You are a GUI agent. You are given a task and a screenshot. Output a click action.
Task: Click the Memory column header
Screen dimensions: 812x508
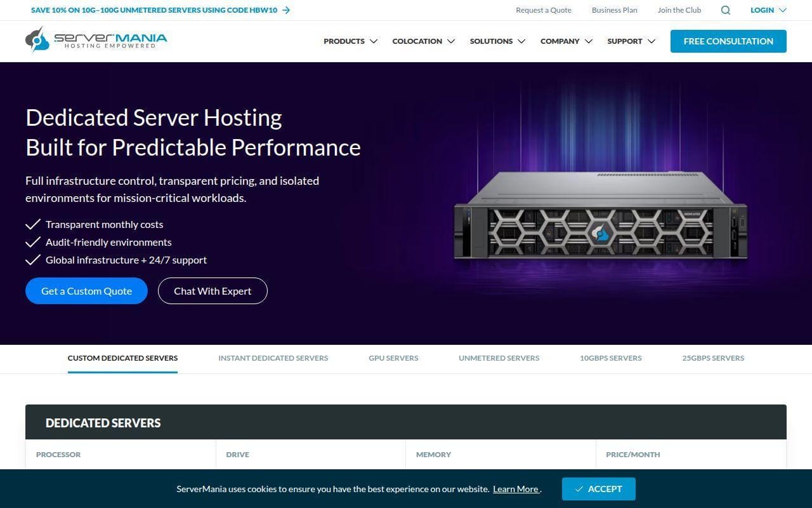point(433,455)
